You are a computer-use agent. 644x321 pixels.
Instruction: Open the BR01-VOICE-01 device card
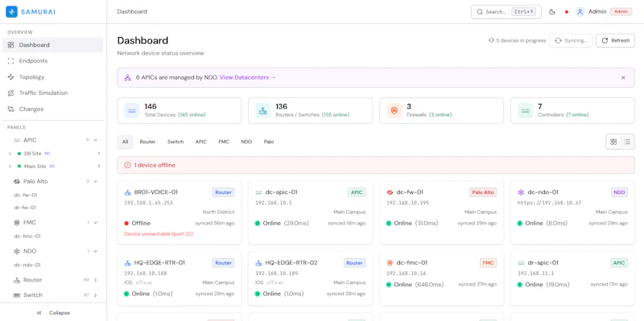[180, 212]
